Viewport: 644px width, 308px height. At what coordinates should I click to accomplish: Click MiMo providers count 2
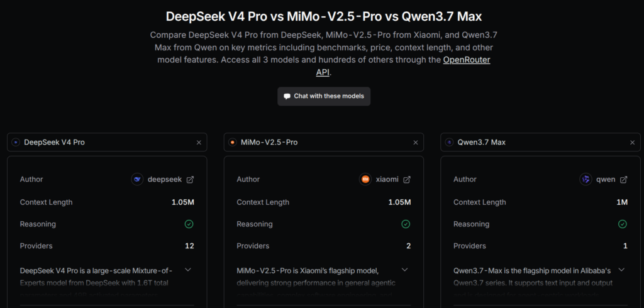pyautogui.click(x=408, y=246)
